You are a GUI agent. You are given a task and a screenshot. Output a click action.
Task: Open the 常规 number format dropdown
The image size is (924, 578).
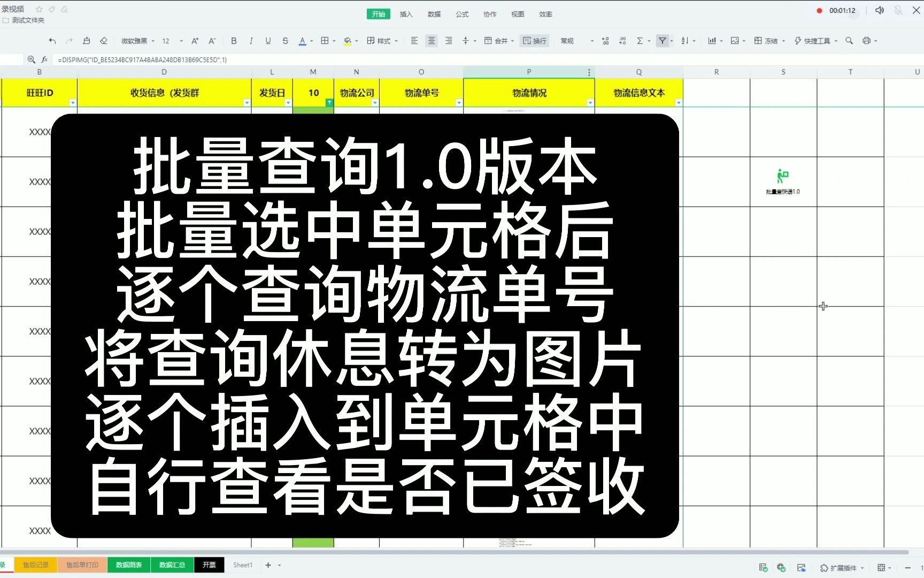576,41
